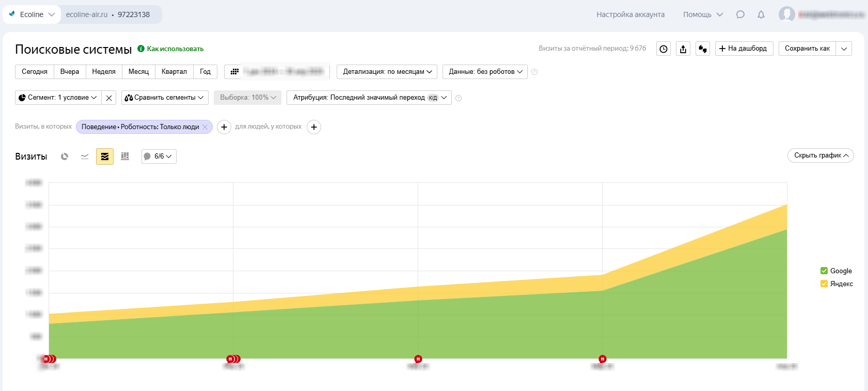Open the attribution model dropdown
Screen dimensions: 868x391
tap(369, 98)
